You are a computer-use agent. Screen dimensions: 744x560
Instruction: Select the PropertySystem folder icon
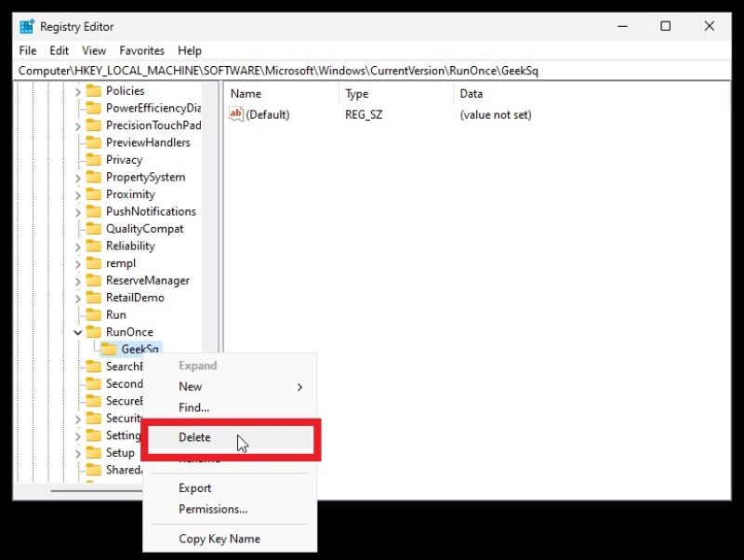[94, 177]
